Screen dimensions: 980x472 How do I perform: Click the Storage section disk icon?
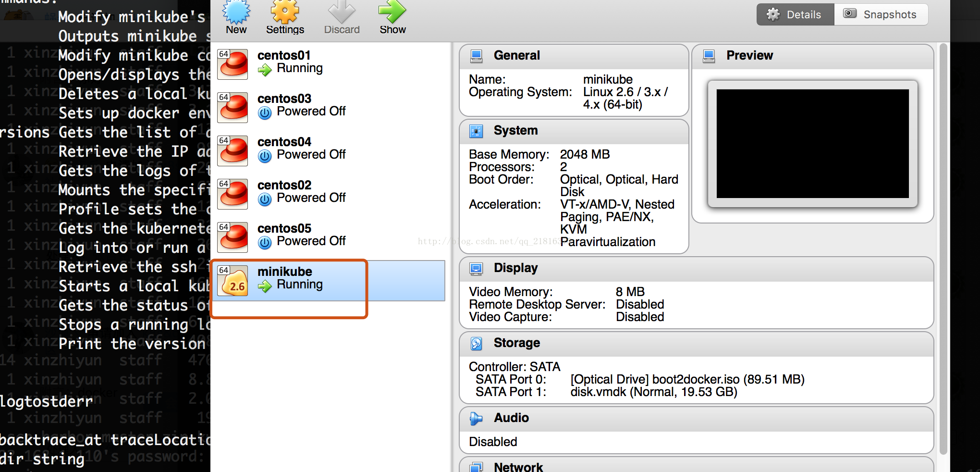[476, 344]
